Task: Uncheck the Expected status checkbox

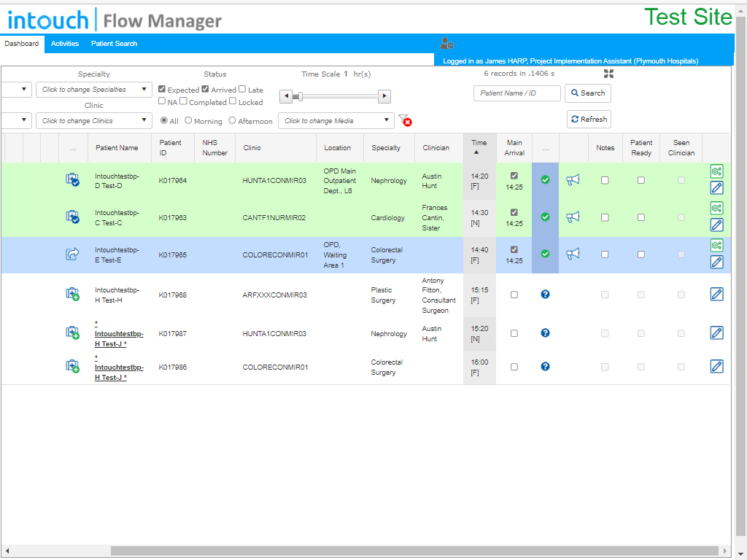Action: (162, 89)
